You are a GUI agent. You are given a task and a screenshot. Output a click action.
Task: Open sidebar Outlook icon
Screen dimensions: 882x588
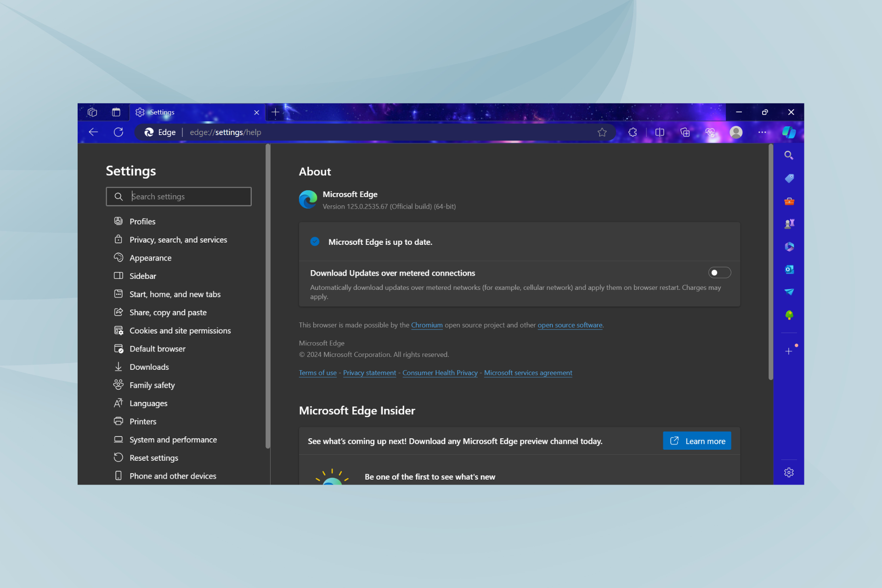point(789,270)
